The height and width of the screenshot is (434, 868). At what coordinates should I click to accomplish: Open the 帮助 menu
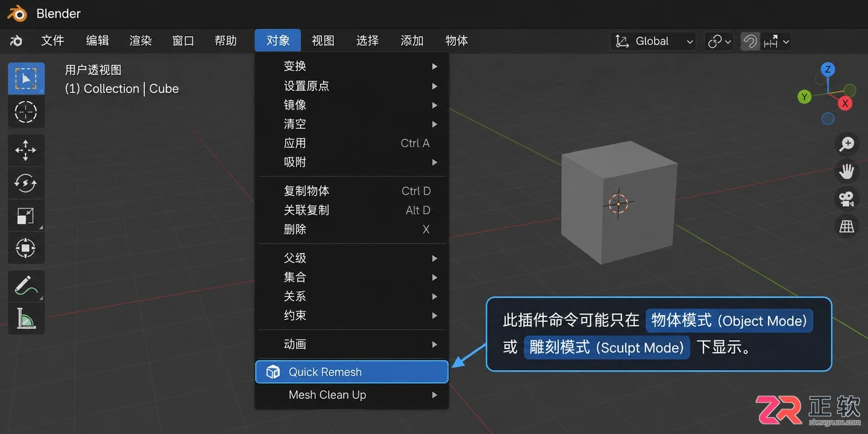coord(226,41)
